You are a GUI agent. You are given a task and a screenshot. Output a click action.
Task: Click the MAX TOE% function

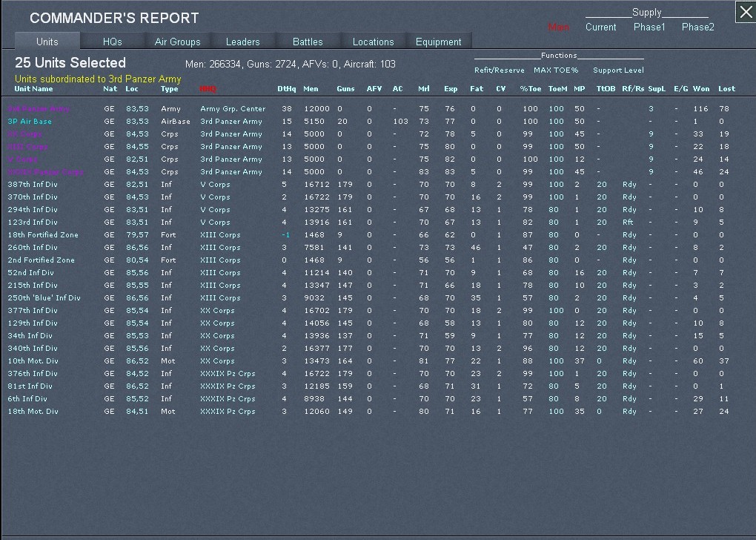click(556, 70)
